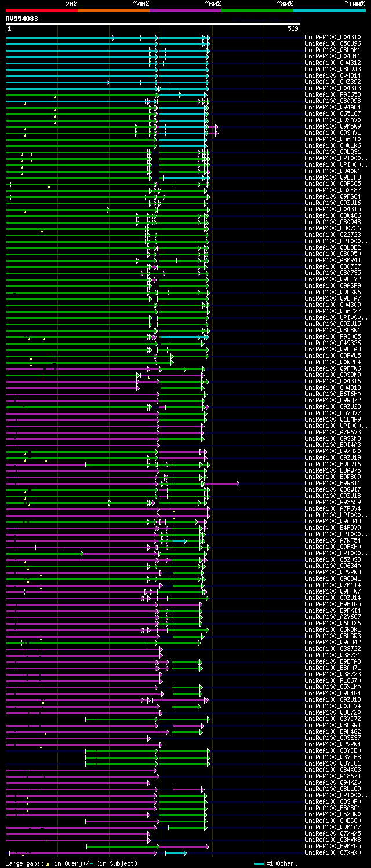Click the orange ~40% identity legend segment

113,10
